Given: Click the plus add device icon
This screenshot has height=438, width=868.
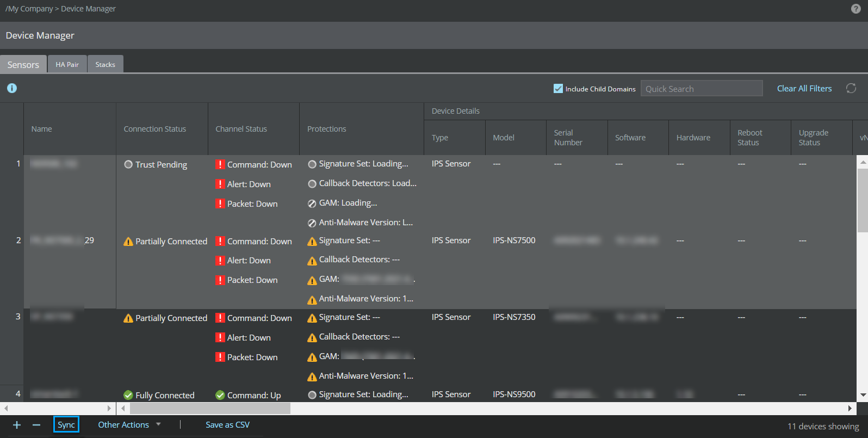Looking at the screenshot, I should click(17, 425).
